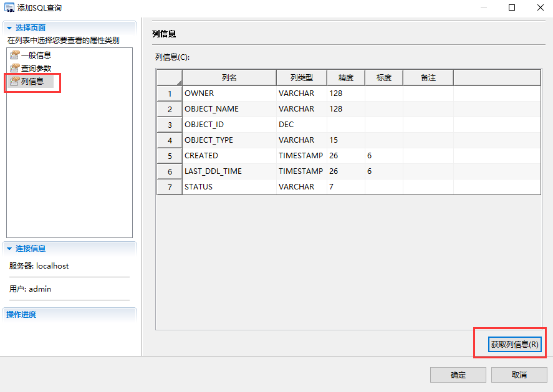Select row header number 3

pos(170,125)
